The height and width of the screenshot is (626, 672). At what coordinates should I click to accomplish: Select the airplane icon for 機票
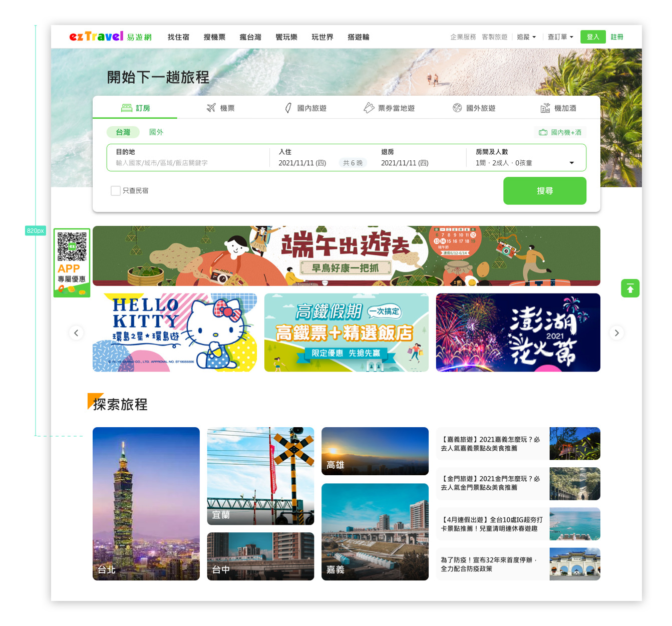pyautogui.click(x=211, y=108)
